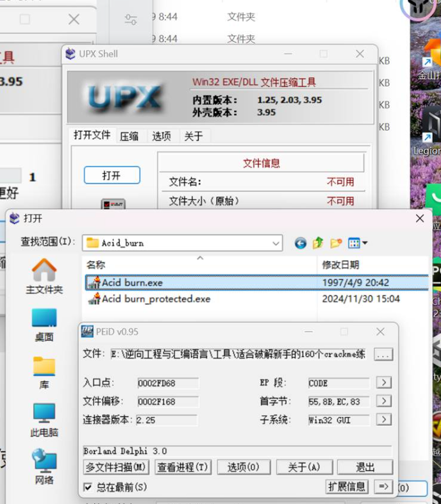Image resolution: width=441 pixels, height=504 pixels.
Task: Click the 文件偏移 value field 0002F168
Action: pyautogui.click(x=167, y=402)
